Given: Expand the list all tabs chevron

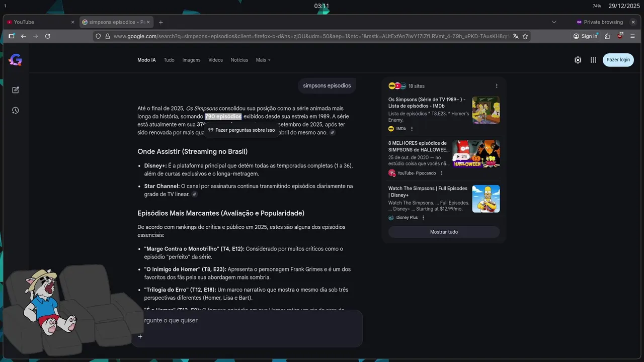Looking at the screenshot, I should click(554, 22).
